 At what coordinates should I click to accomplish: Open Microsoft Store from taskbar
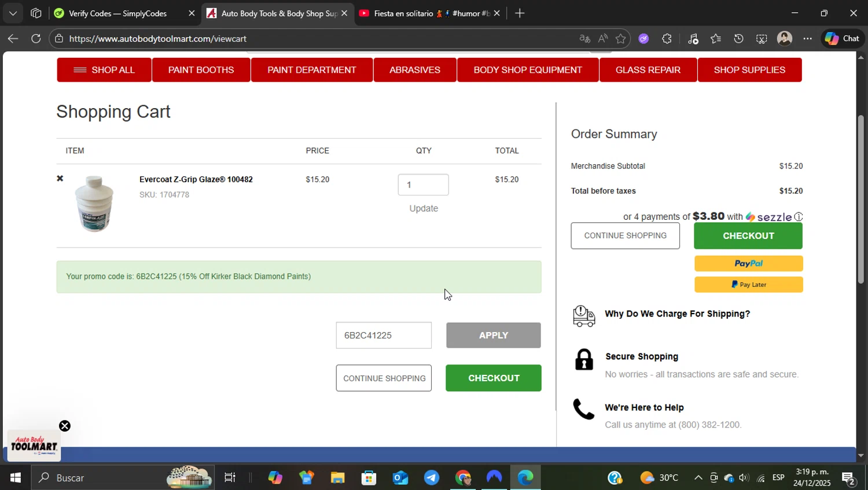369,478
